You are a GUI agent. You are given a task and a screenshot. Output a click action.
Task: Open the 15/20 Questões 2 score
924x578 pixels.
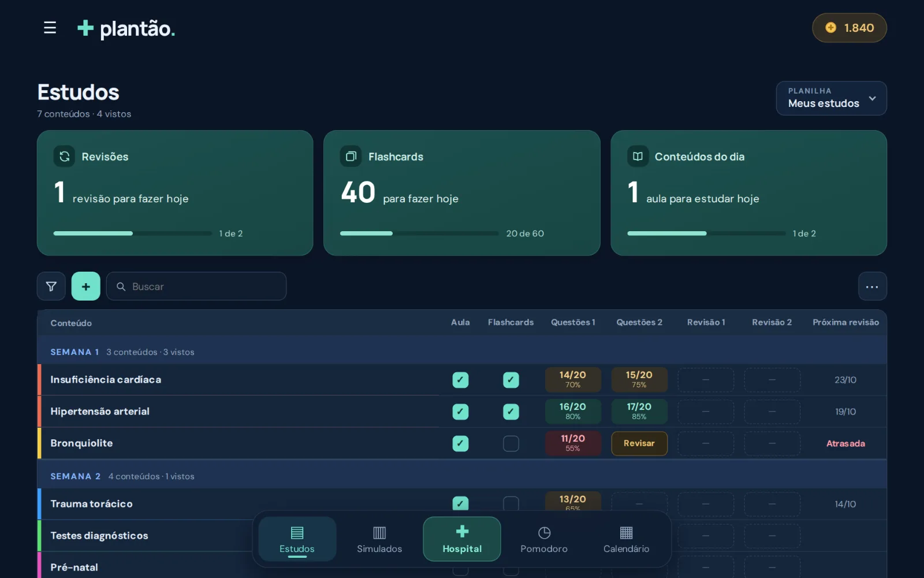tap(639, 380)
